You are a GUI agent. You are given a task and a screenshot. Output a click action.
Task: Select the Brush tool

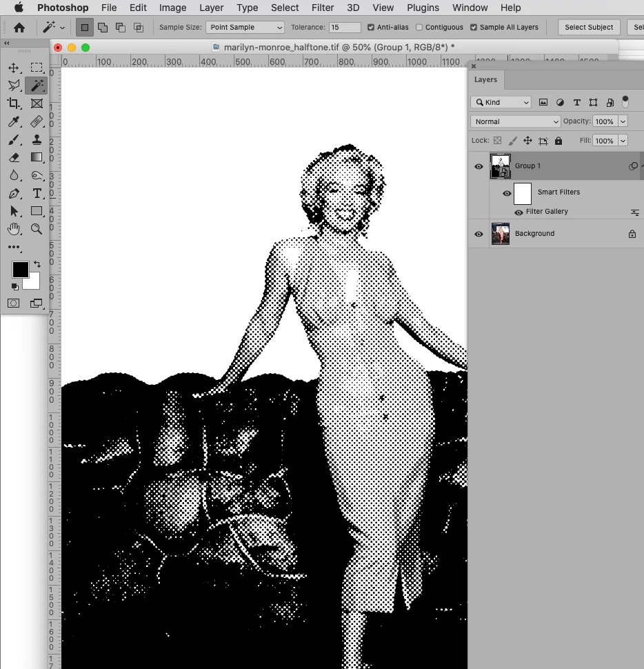pyautogui.click(x=14, y=139)
